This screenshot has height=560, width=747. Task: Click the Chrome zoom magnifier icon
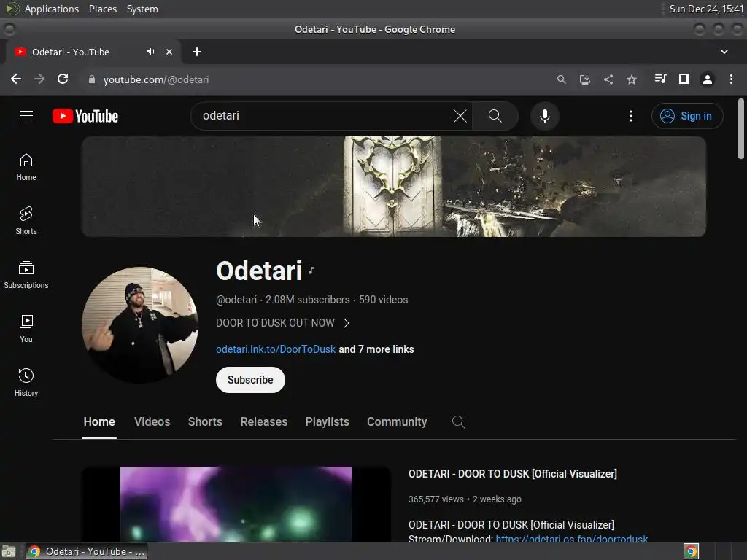pos(561,79)
